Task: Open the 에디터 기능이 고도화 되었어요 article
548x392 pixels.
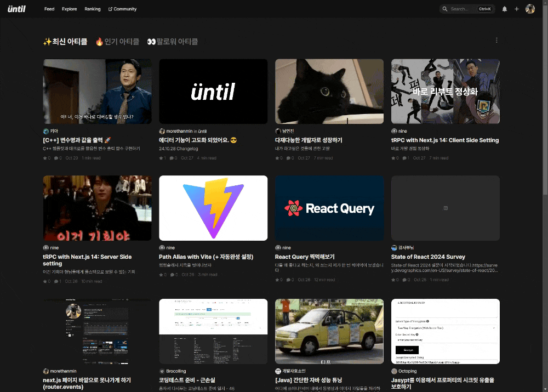Action: (x=198, y=140)
